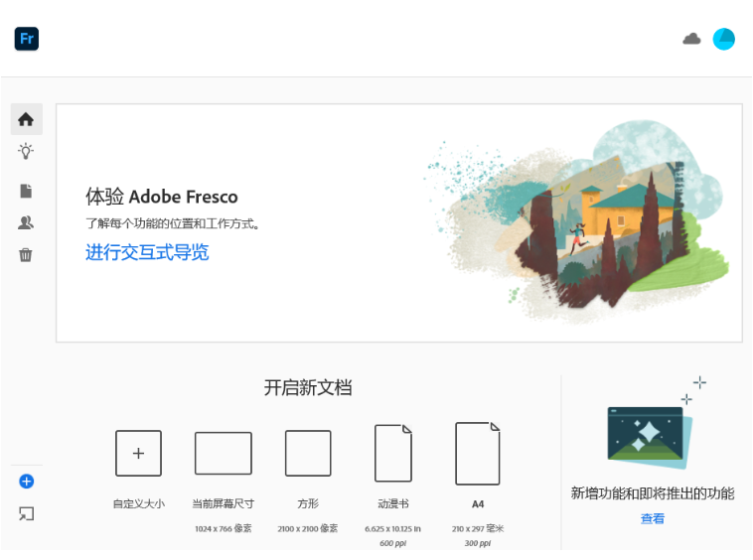The height and width of the screenshot is (560, 753).
Task: Click the 当前屏幕尺寸 label
Action: (224, 503)
